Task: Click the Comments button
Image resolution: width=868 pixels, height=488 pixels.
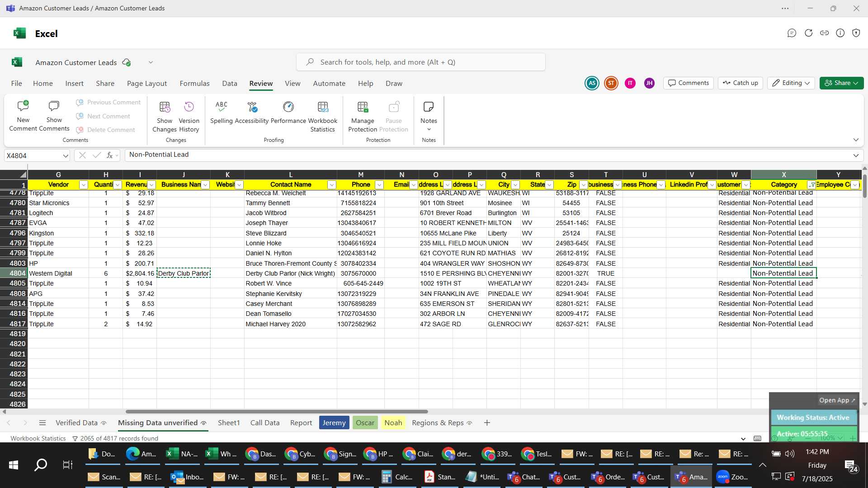Action: pos(689,83)
